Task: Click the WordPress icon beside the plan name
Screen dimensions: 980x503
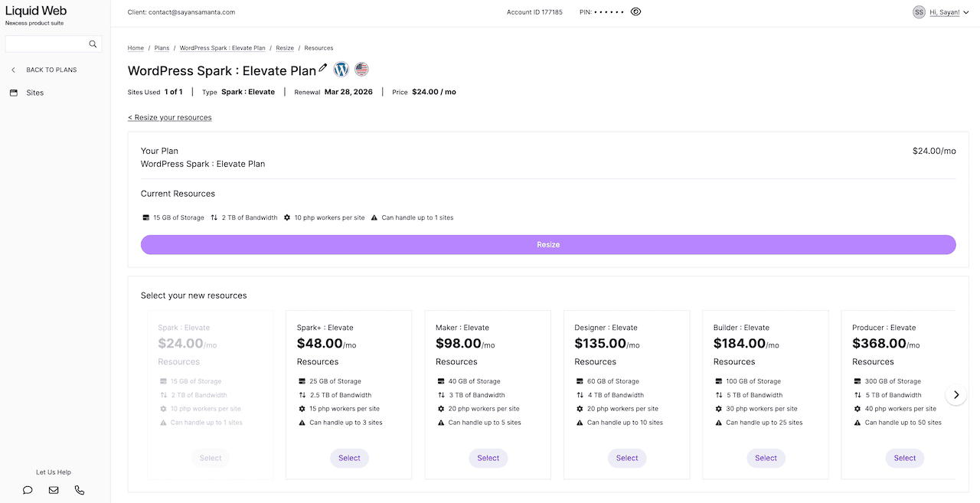Action: point(340,69)
